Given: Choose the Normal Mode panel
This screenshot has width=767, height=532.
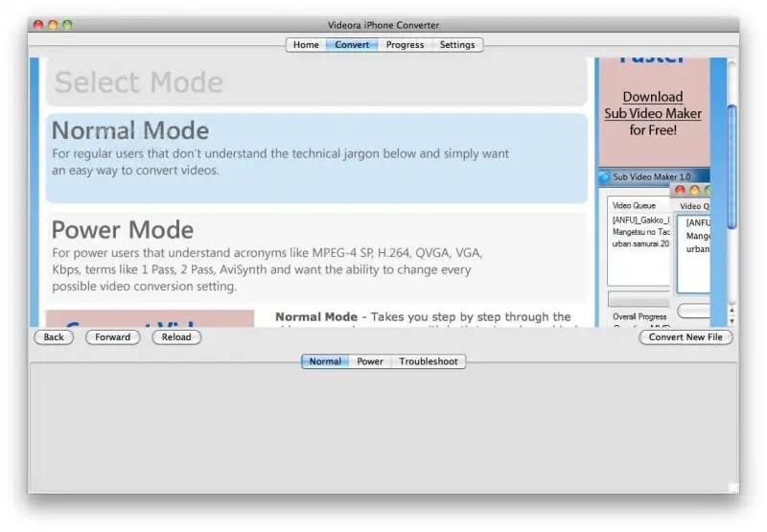Looking at the screenshot, I should tap(316, 158).
